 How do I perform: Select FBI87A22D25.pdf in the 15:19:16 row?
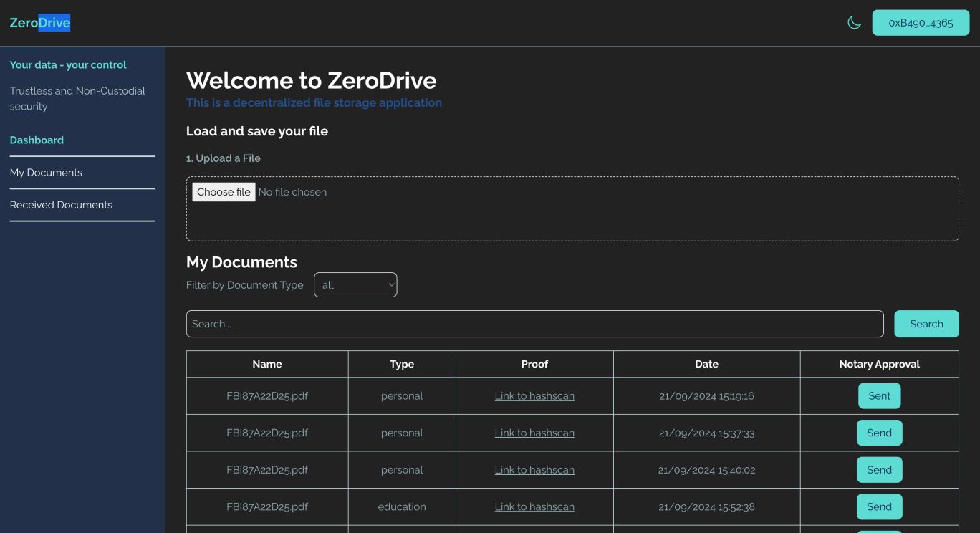click(x=267, y=396)
